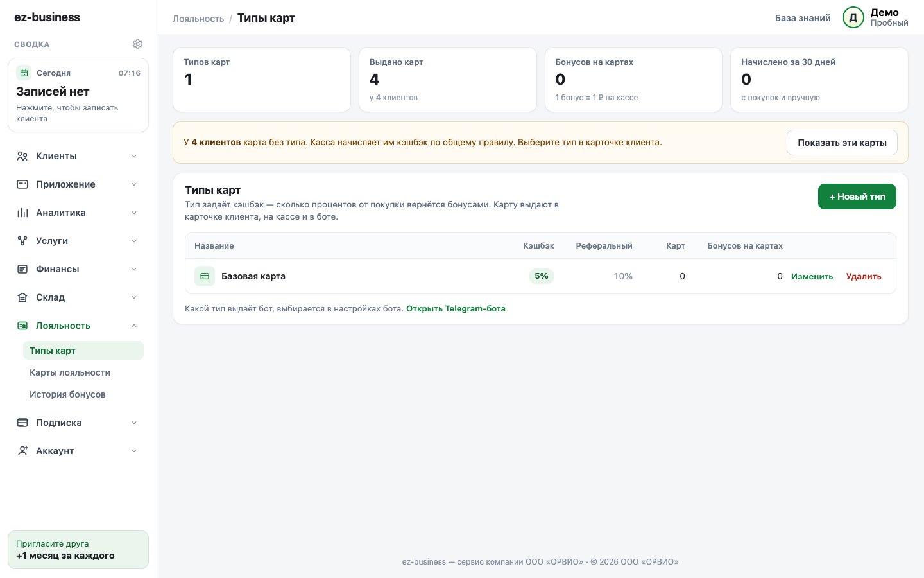The image size is (924, 578).
Task: Click the user avatar with letter Д
Action: click(x=853, y=18)
